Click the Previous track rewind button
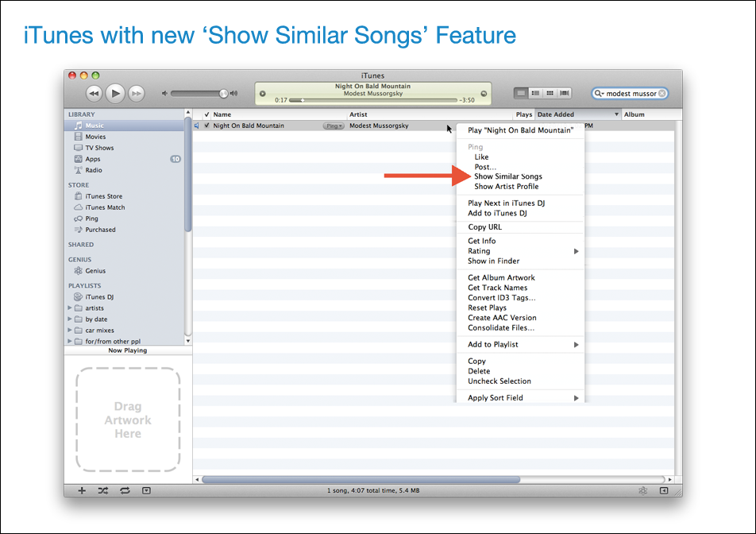Image resolution: width=756 pixels, height=534 pixels. pyautogui.click(x=94, y=93)
